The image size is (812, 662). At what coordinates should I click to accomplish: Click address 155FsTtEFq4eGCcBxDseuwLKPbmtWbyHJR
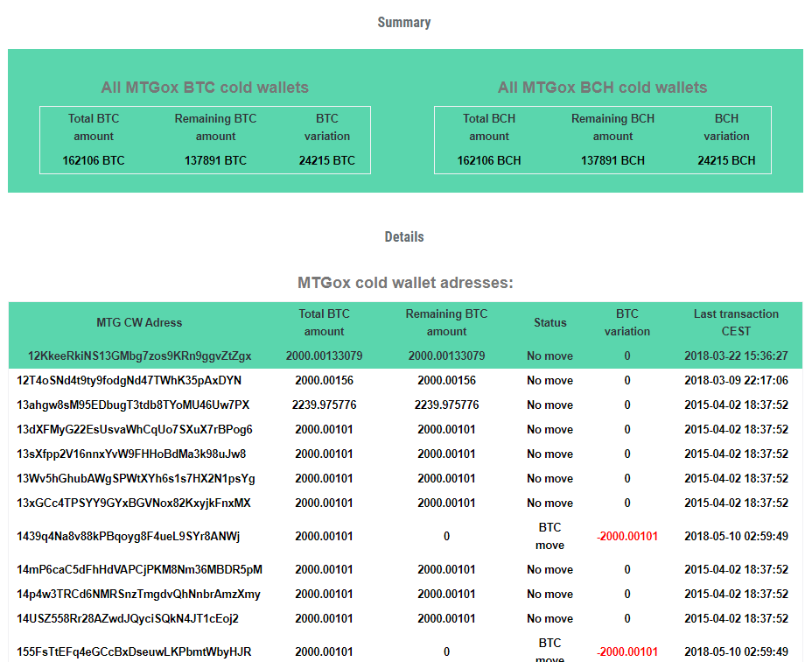(x=134, y=652)
